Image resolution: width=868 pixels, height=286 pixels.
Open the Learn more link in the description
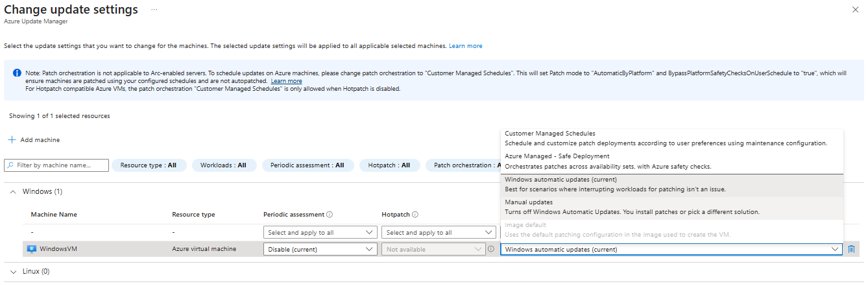pyautogui.click(x=466, y=46)
